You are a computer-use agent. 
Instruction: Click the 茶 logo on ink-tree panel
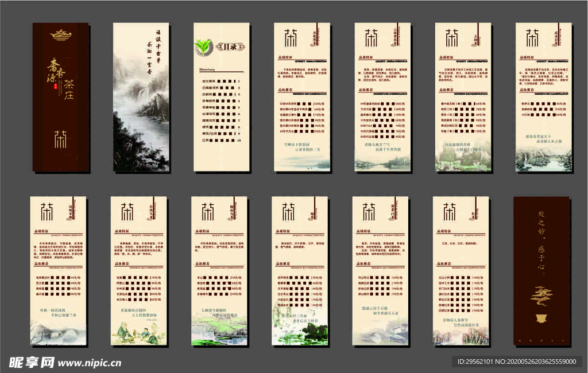click(288, 212)
